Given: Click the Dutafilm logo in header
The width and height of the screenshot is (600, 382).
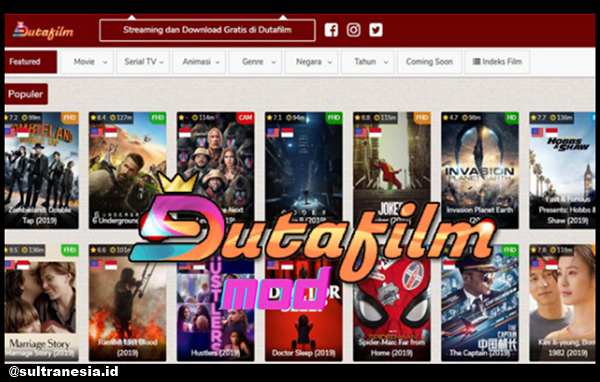Looking at the screenshot, I should [x=43, y=31].
